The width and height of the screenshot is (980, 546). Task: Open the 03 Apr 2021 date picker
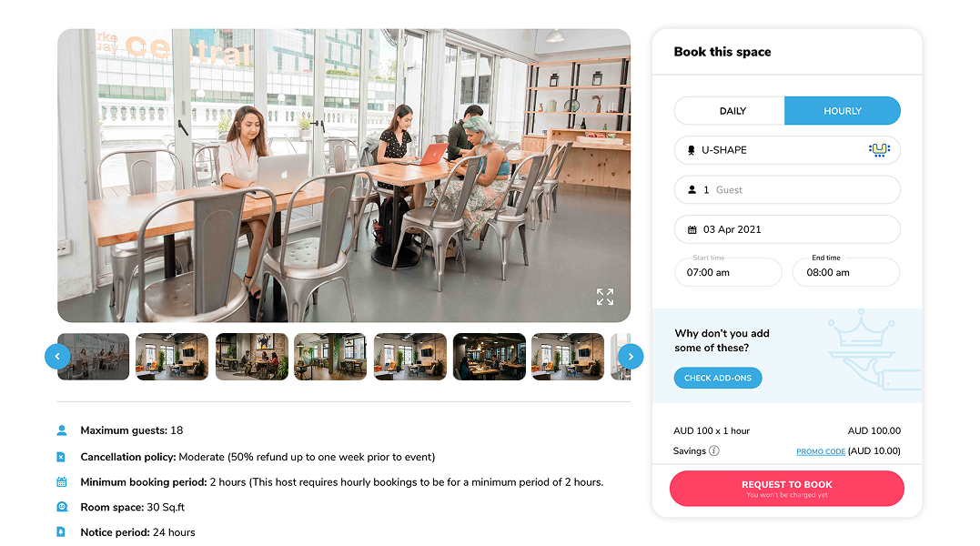click(x=787, y=229)
